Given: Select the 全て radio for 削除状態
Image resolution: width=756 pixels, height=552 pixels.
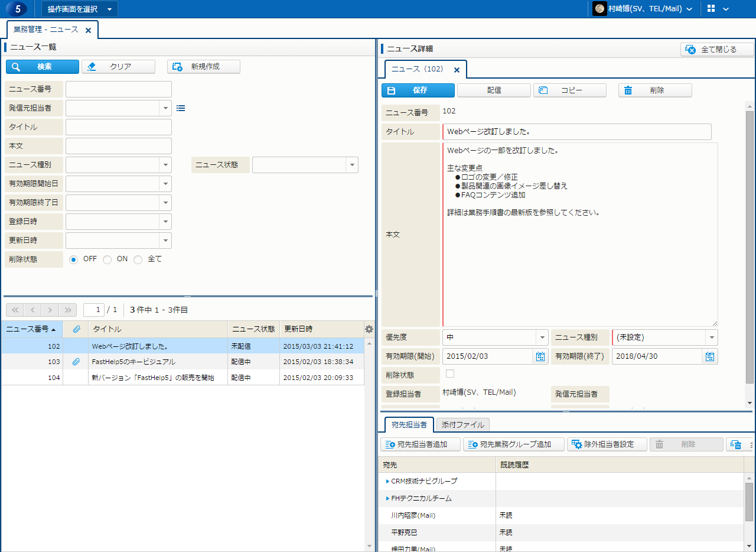Looking at the screenshot, I should (138, 259).
